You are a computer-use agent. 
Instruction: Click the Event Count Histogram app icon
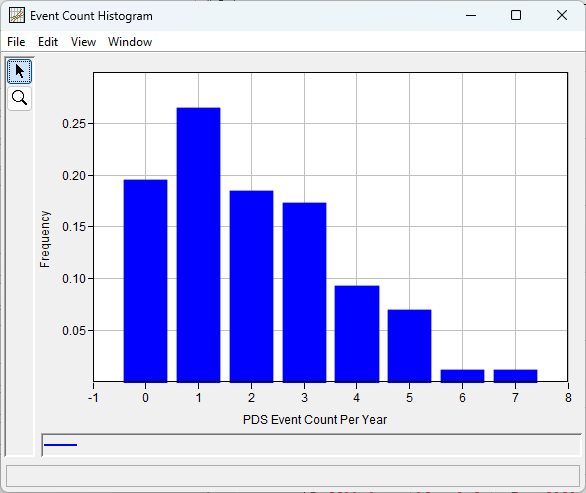click(17, 16)
